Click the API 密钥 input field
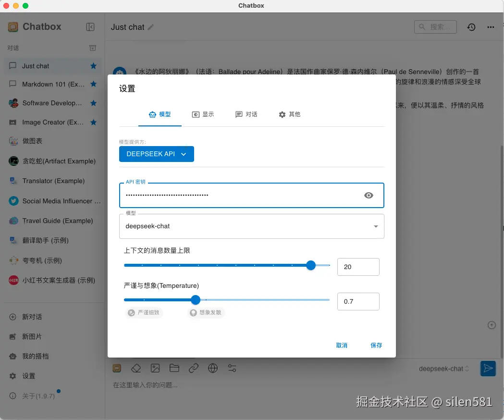The width and height of the screenshot is (504, 420). (x=252, y=195)
